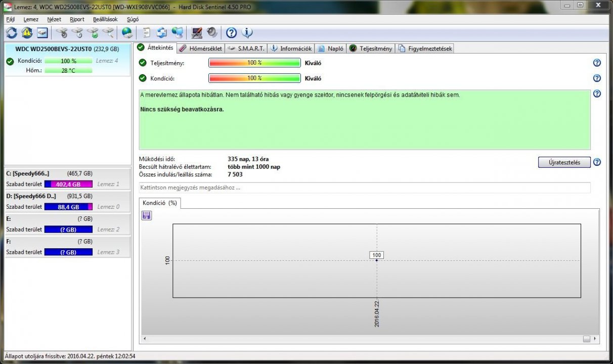
Task: Click the value 335 nap, 13 óra
Action: pyautogui.click(x=248, y=159)
